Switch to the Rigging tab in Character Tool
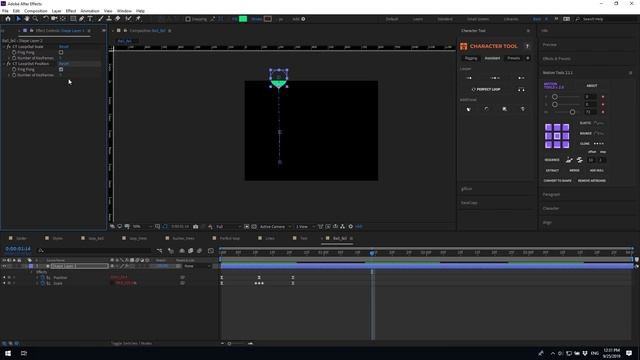 pyautogui.click(x=471, y=58)
